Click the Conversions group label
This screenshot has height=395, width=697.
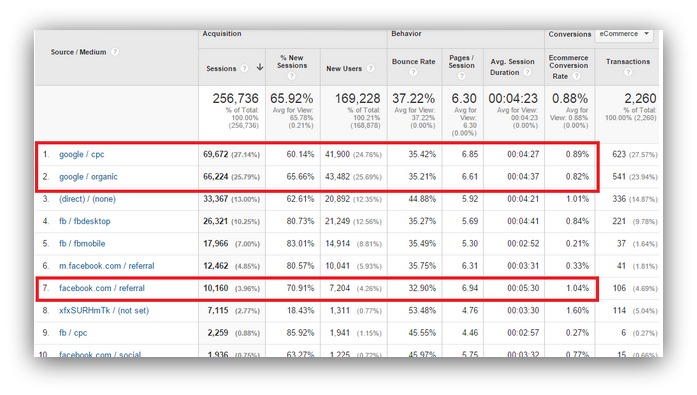pyautogui.click(x=569, y=34)
